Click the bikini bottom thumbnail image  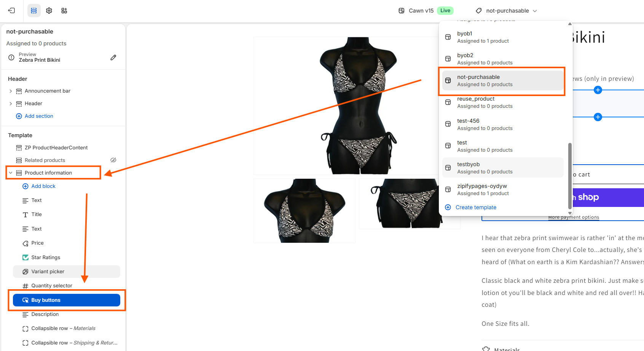(x=410, y=204)
